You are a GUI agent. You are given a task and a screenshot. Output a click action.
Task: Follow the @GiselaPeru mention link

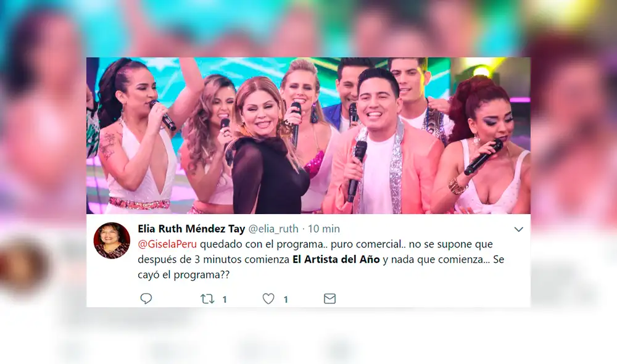click(x=167, y=244)
